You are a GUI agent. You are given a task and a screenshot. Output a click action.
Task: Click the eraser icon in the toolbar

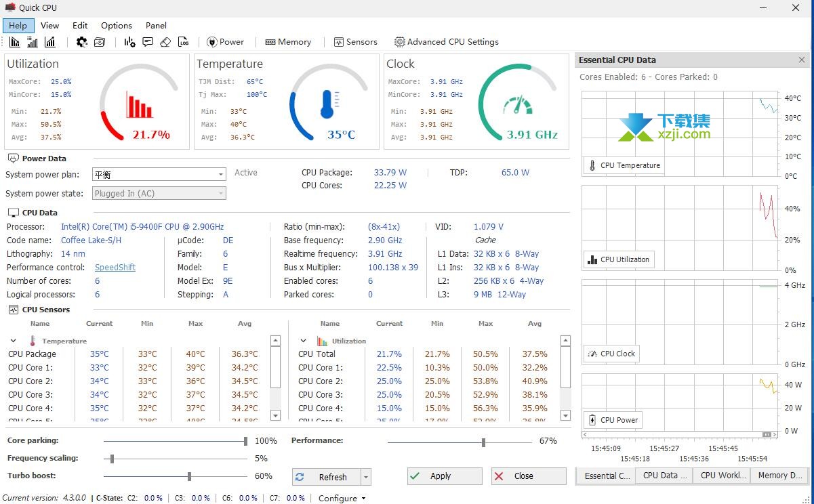165,42
